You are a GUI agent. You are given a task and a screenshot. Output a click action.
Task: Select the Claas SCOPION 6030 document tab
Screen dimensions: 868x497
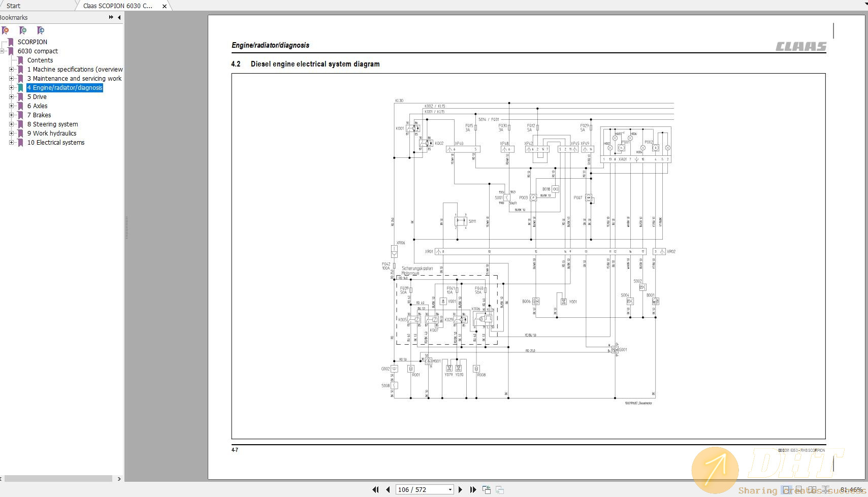point(118,6)
